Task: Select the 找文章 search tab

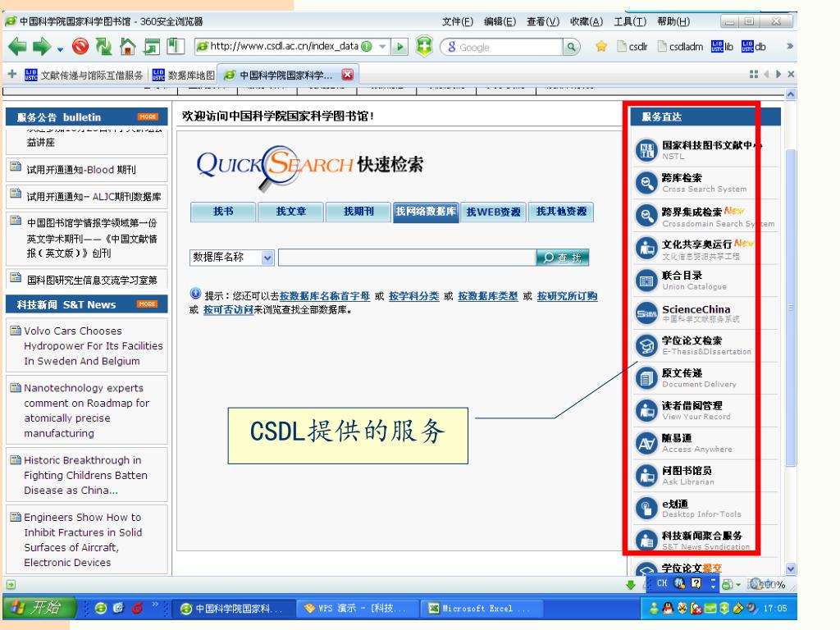Action: [291, 212]
